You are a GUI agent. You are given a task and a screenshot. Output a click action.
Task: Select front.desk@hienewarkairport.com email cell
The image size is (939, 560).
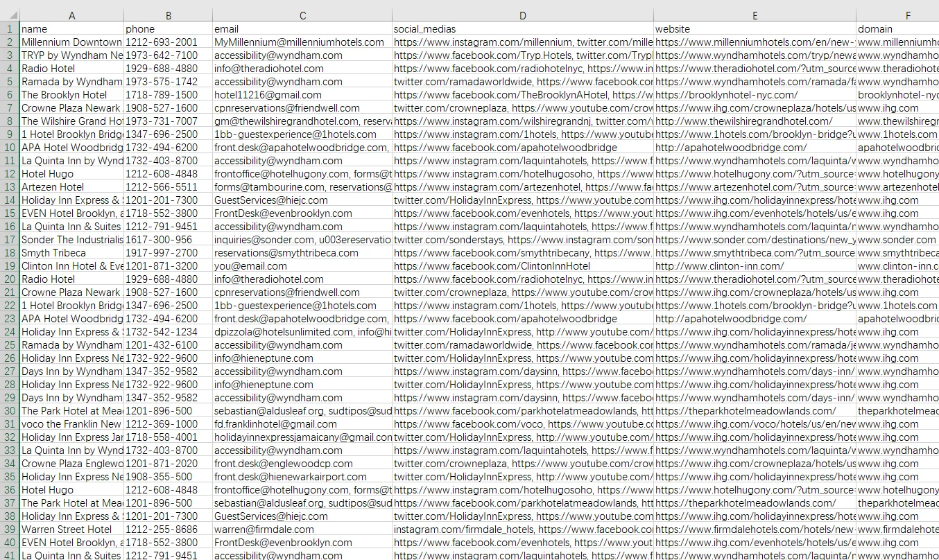302,477
